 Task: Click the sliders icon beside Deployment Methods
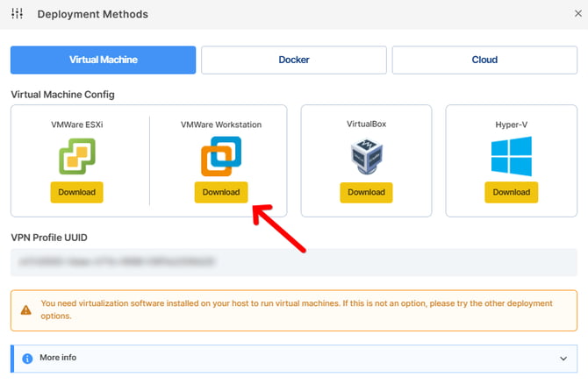click(17, 14)
